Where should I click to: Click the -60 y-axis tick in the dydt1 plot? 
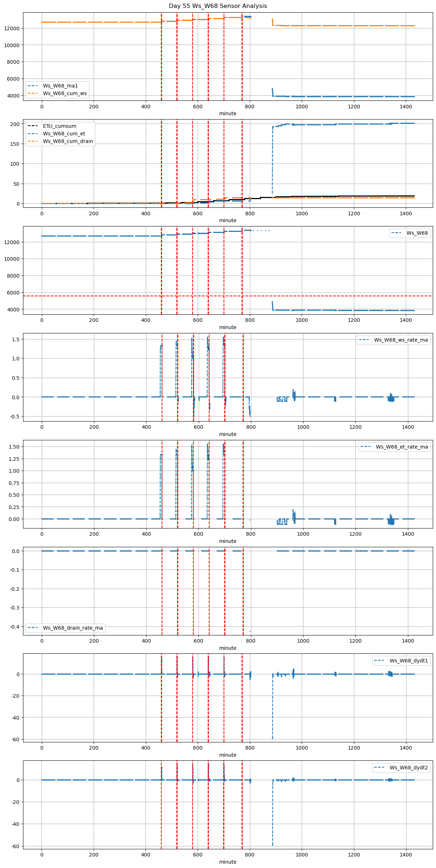click(15, 739)
